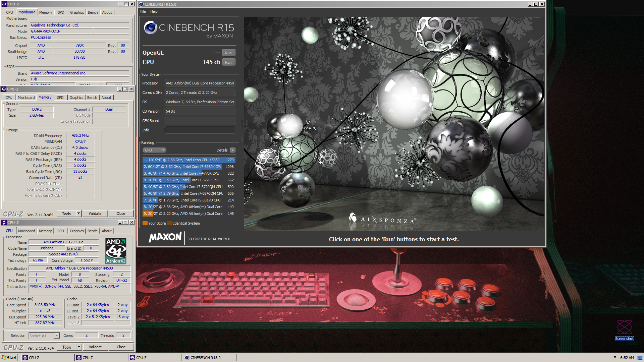Click the Info input field in Cinebench
Viewport: 644px width, 362px height.
[200, 130]
